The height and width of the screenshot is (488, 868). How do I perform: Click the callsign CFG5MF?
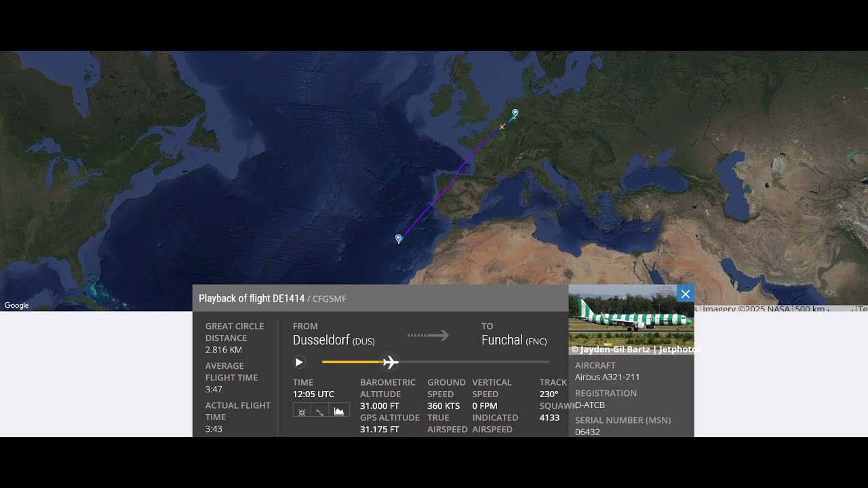pyautogui.click(x=330, y=299)
